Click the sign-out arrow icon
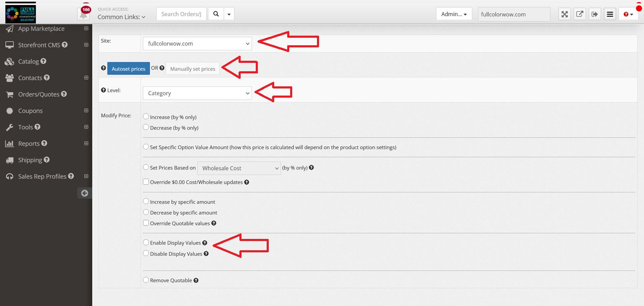Screen dimensions: 644x306 pos(595,14)
